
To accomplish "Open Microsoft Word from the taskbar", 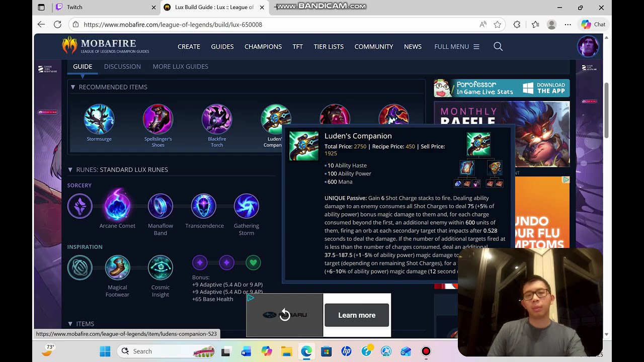I will coord(246,351).
